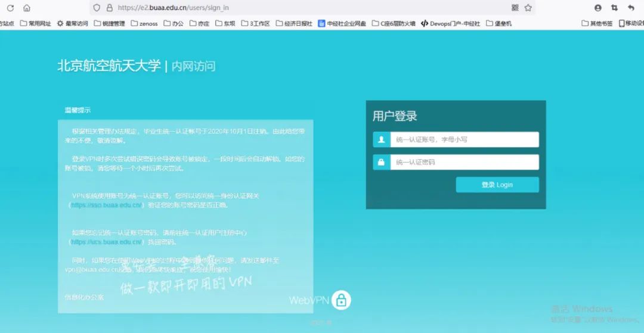
Task: Focus the 统一认证密码 password field
Action: pyautogui.click(x=465, y=162)
